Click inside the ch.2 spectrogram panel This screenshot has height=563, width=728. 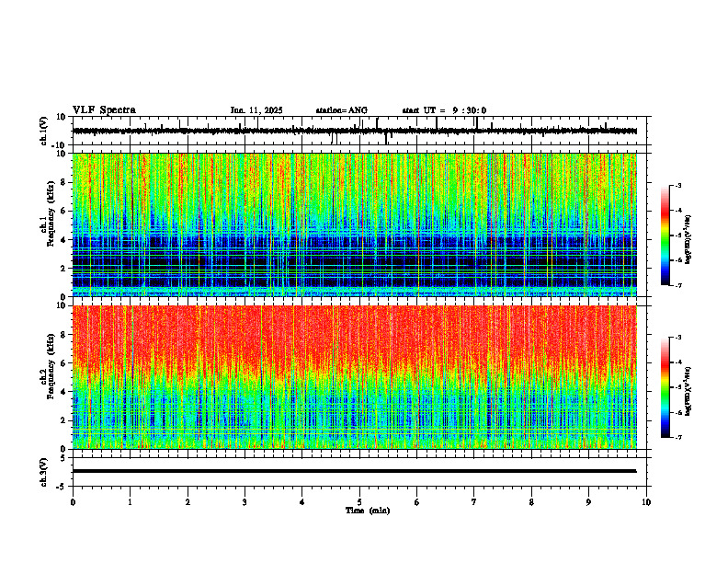pos(355,377)
